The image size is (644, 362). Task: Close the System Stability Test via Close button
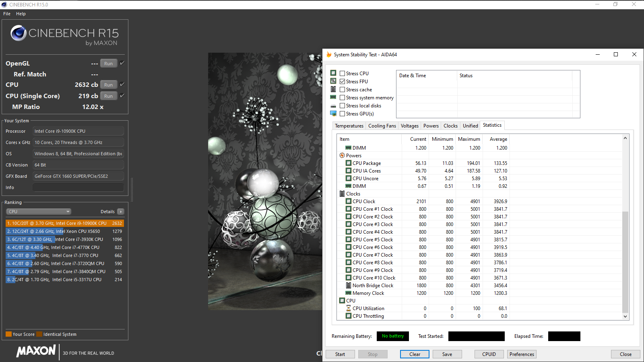(x=625, y=354)
